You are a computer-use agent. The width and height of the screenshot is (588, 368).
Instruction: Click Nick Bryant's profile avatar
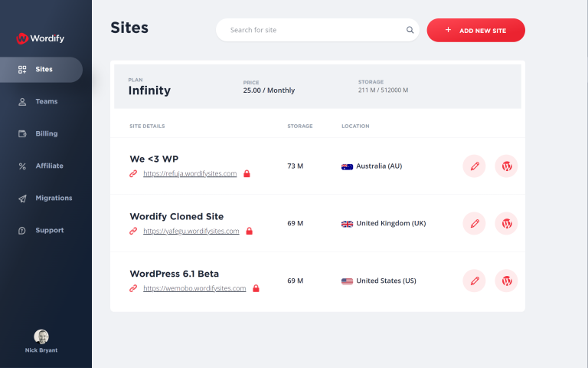[x=41, y=337]
